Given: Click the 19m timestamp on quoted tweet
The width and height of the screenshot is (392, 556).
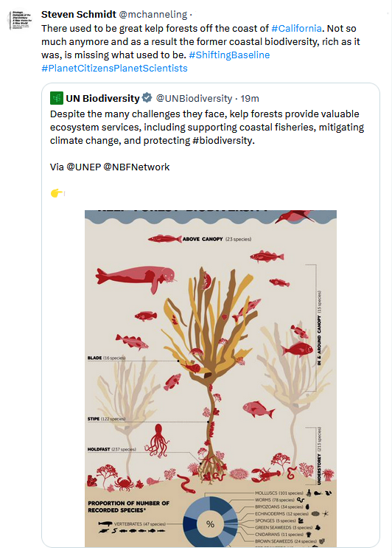Looking at the screenshot, I should click(x=250, y=99).
